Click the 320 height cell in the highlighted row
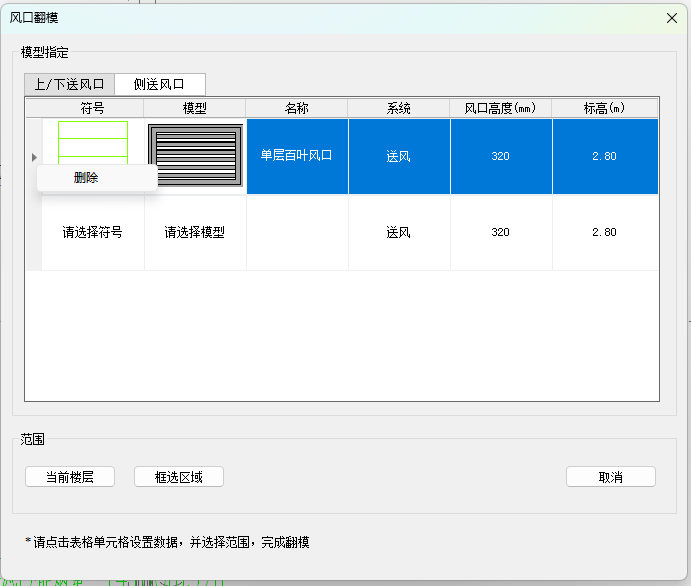The image size is (691, 586). (501, 156)
